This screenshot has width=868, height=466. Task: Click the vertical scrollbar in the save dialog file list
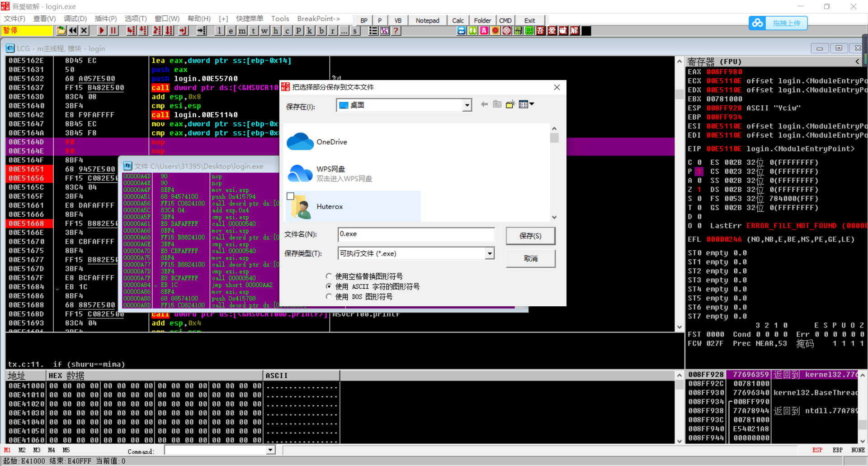tap(554, 173)
